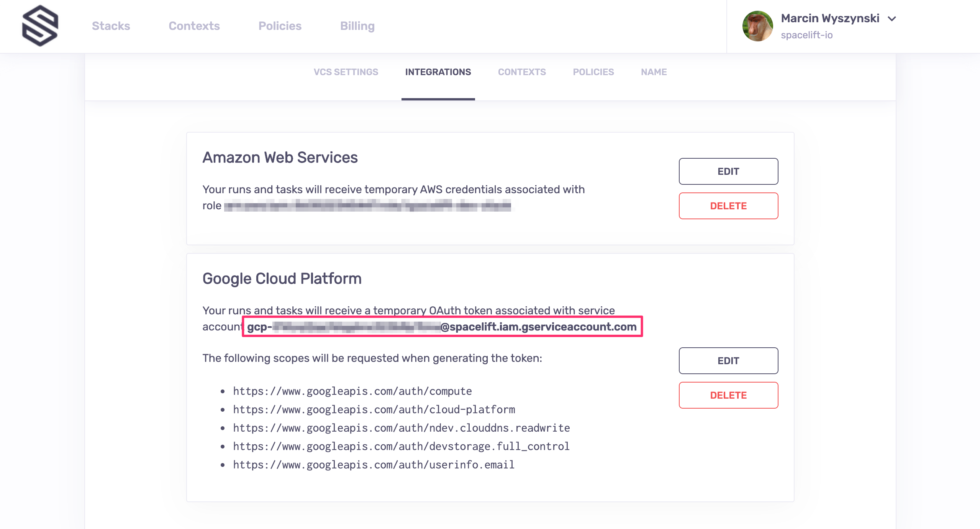Open the Contexts top navigation item

pyautogui.click(x=194, y=26)
